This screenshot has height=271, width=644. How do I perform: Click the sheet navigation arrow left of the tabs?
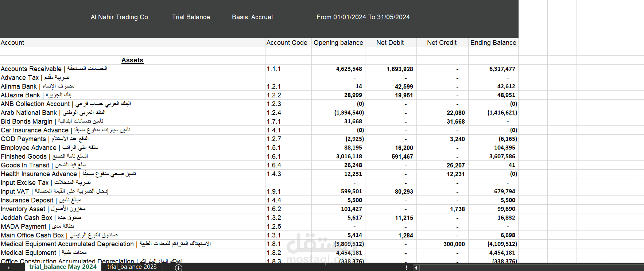[9, 268]
